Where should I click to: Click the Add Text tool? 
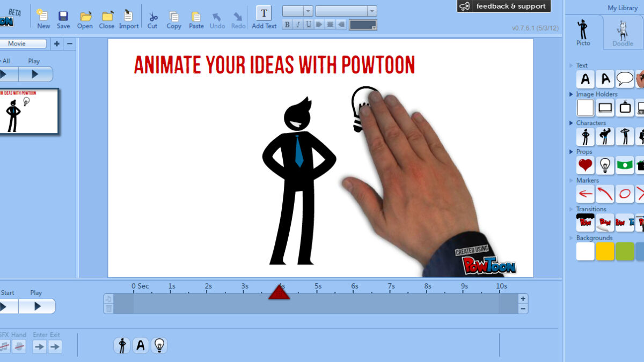(264, 18)
